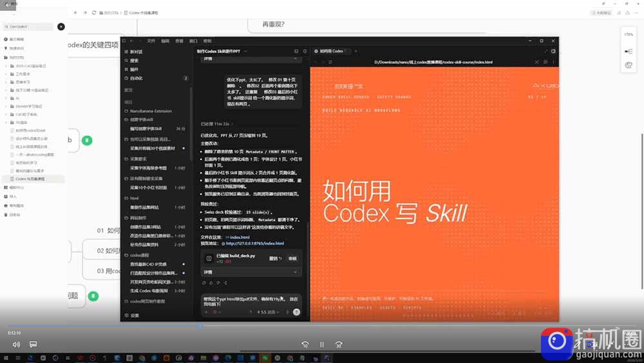
Task: Expand the AI folder in notes tree
Action: pos(6,98)
